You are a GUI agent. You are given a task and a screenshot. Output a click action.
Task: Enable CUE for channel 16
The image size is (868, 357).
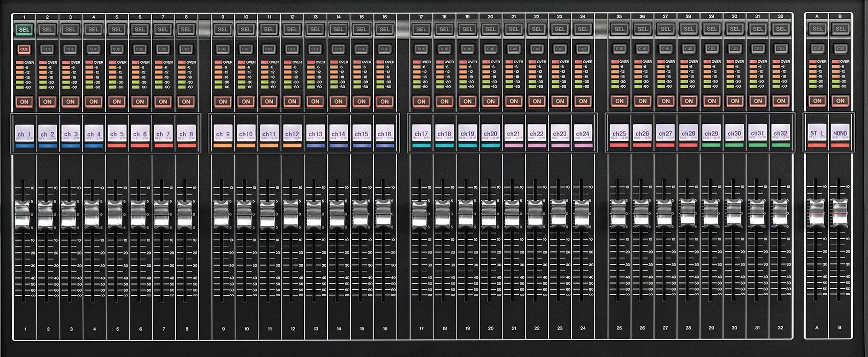[384, 49]
